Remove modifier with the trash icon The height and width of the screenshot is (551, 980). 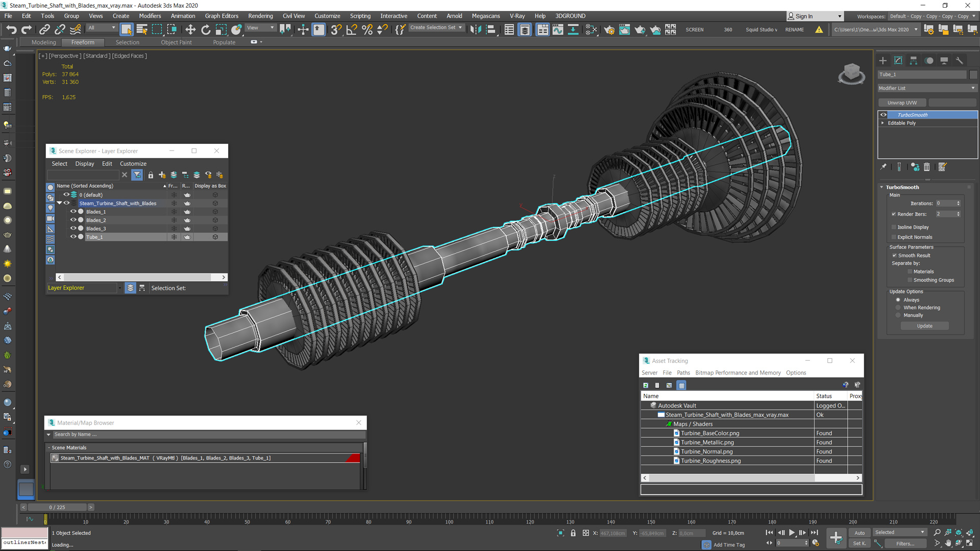(927, 167)
